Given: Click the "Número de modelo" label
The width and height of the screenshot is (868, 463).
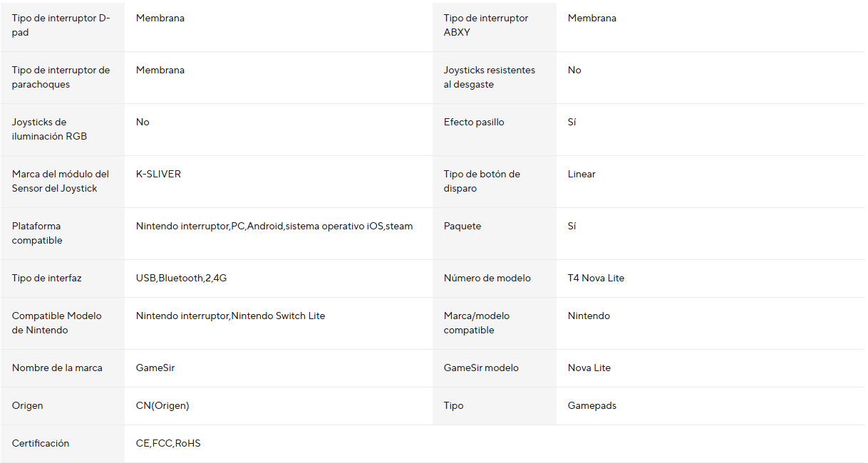Looking at the screenshot, I should (487, 278).
